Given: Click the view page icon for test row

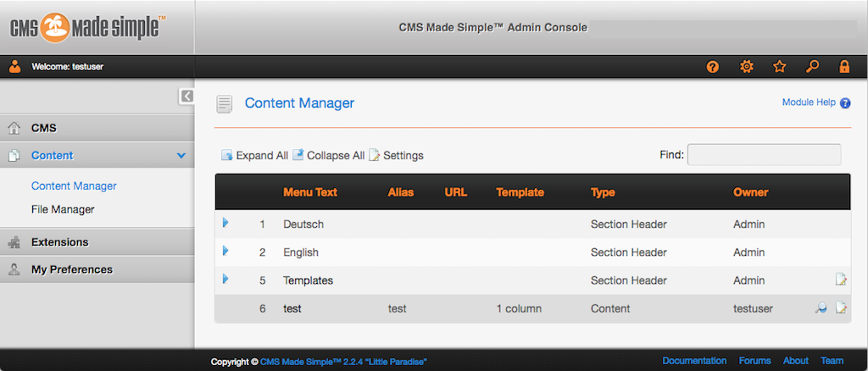Looking at the screenshot, I should pos(821,308).
